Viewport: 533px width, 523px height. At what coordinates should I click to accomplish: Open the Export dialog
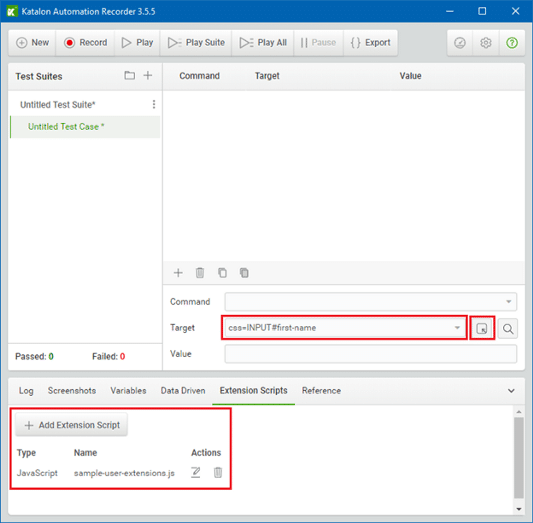pos(371,43)
